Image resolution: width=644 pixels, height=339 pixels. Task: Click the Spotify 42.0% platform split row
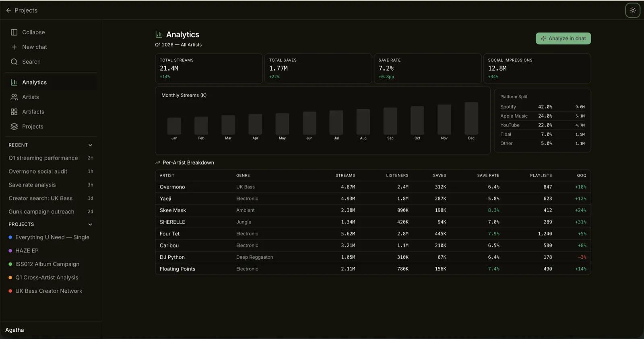(x=543, y=107)
